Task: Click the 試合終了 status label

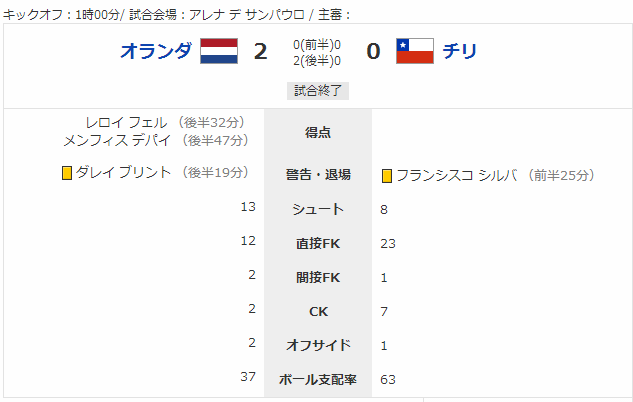Action: [x=318, y=91]
